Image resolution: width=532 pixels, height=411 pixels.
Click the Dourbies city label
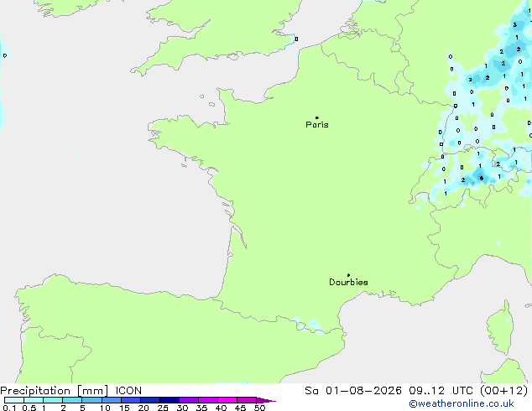point(348,282)
